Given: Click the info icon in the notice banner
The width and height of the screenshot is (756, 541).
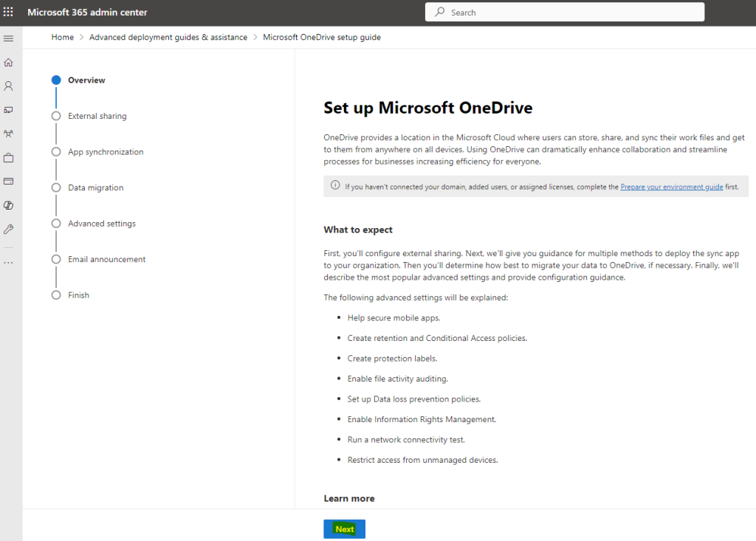Looking at the screenshot, I should pos(335,186).
